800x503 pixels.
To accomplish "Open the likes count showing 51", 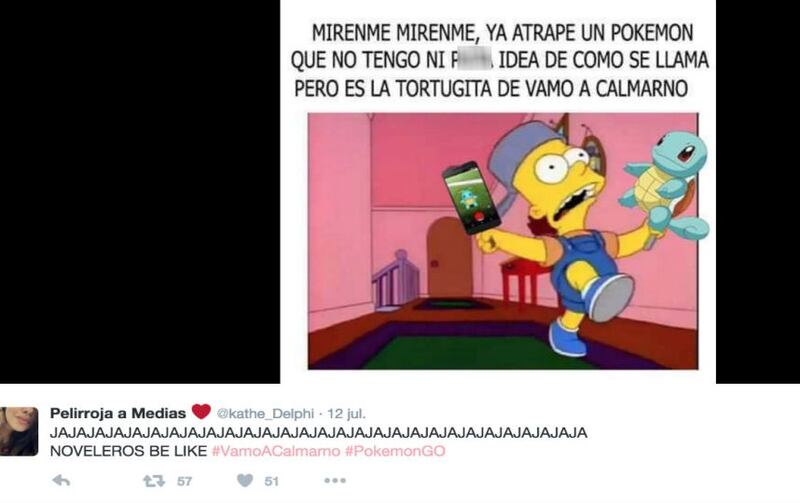I will (271, 481).
